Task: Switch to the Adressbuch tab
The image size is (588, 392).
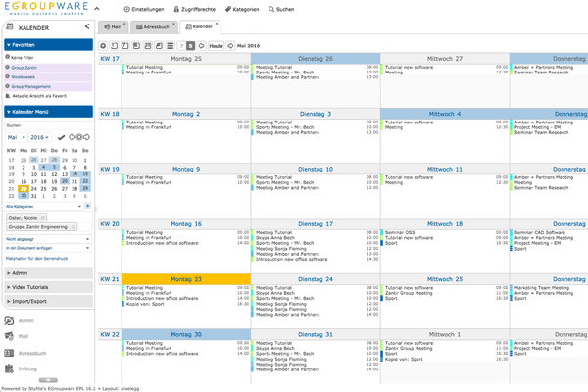Action: [x=156, y=27]
